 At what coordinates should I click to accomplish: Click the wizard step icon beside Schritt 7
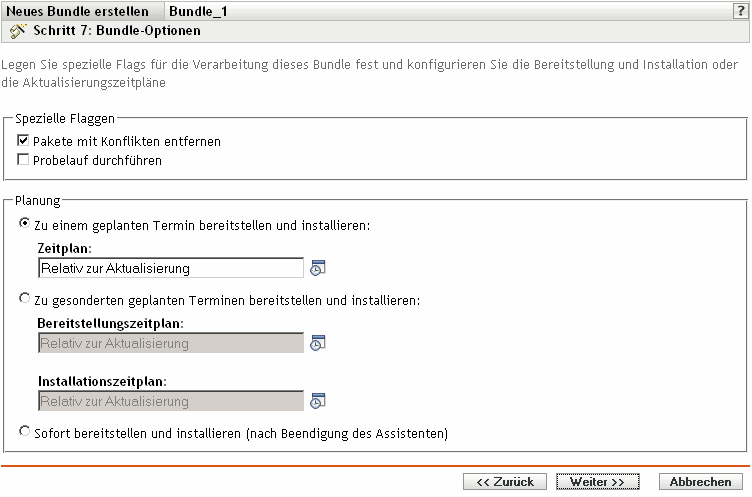(16, 31)
